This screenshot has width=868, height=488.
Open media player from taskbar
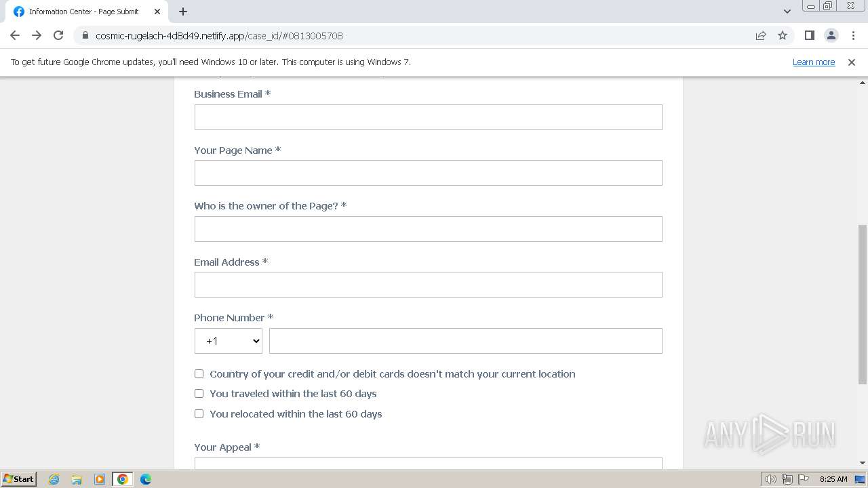(x=100, y=479)
